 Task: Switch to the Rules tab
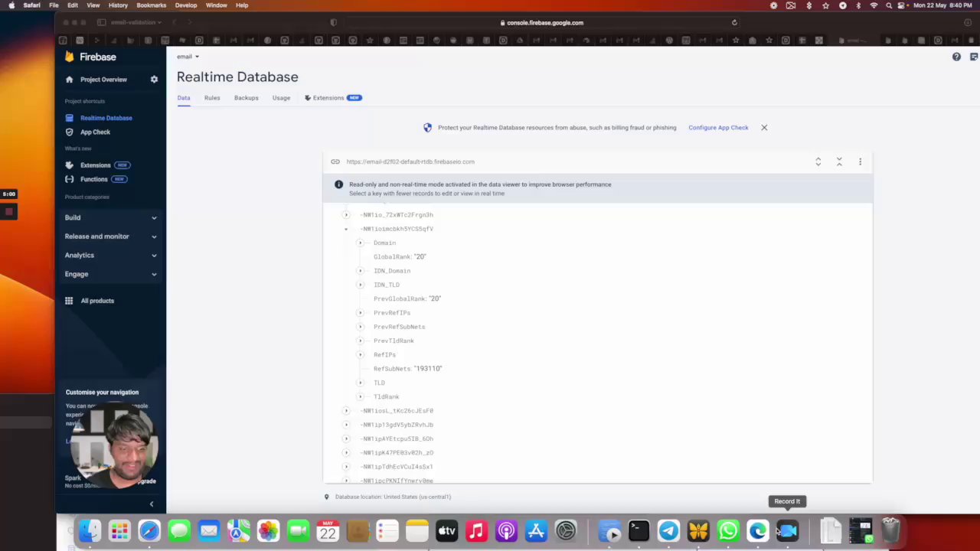(x=212, y=98)
